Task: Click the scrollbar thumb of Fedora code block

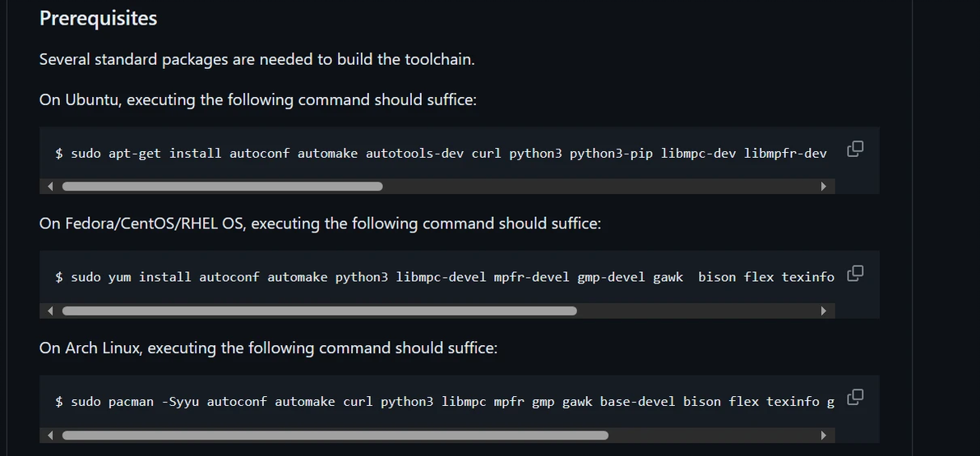Action: click(x=319, y=311)
